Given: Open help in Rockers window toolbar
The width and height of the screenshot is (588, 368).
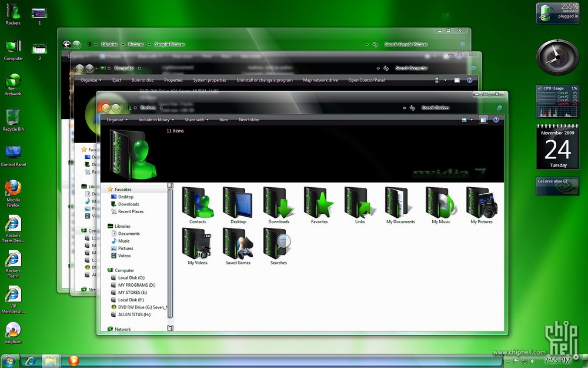Looking at the screenshot, I should [x=496, y=120].
